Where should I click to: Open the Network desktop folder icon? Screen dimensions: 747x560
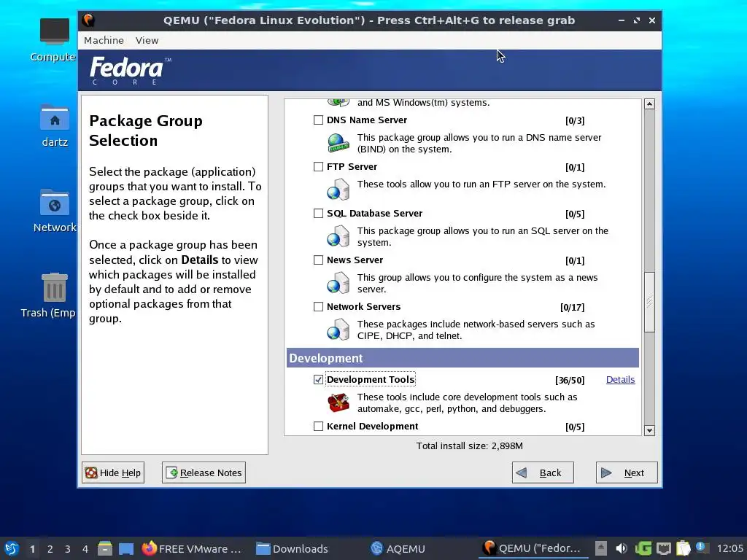click(54, 203)
